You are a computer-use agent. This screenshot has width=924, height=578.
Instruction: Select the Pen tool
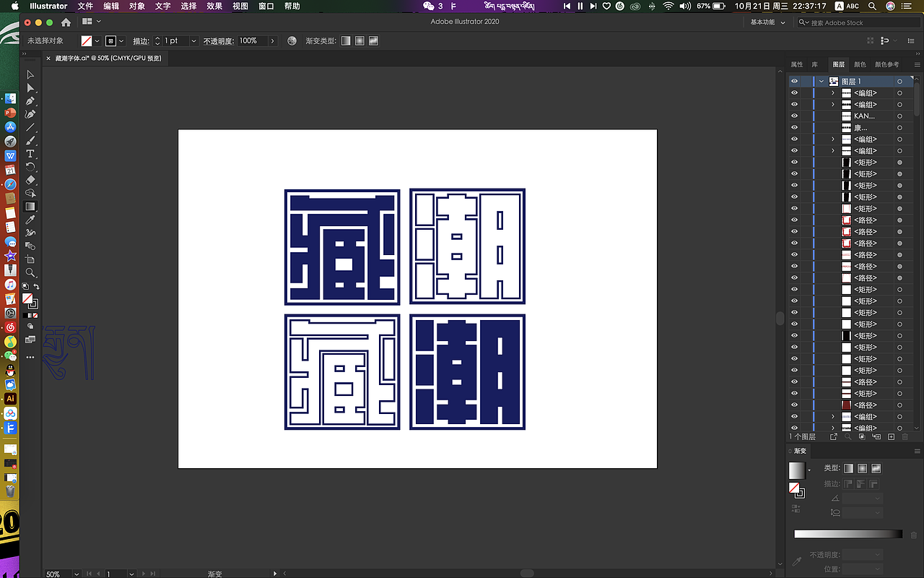[30, 100]
